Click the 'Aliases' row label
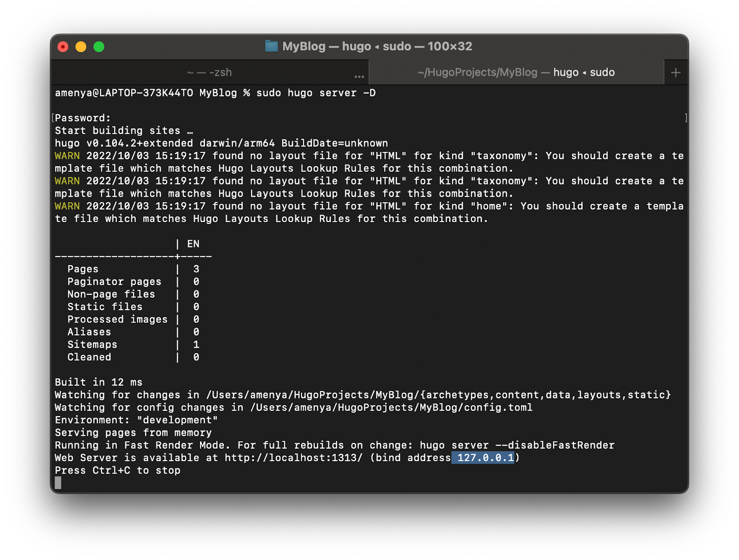 click(x=89, y=332)
